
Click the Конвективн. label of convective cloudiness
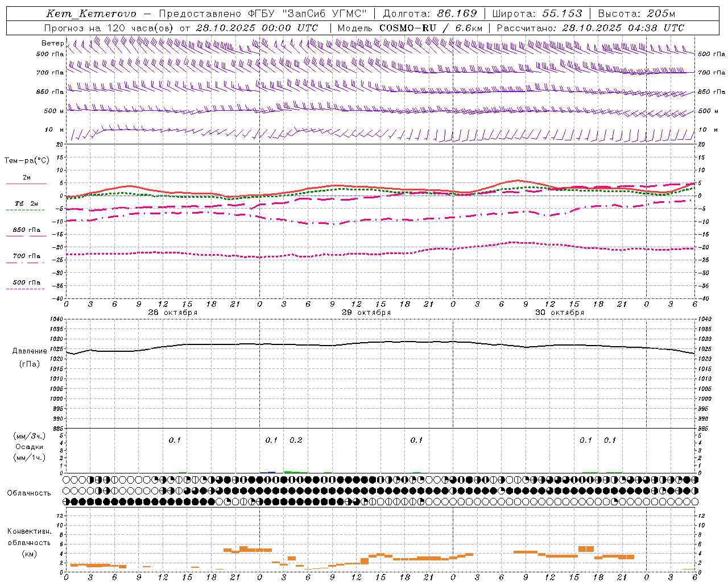point(29,531)
